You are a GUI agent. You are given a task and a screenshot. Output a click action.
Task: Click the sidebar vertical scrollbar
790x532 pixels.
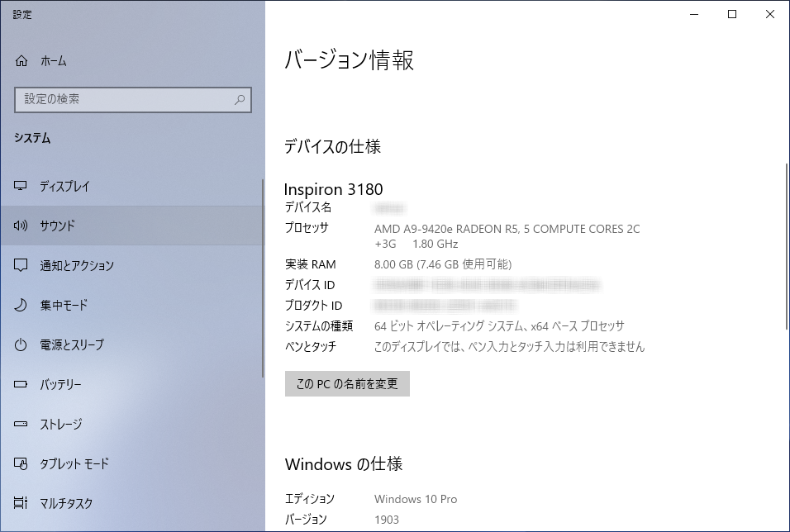(x=263, y=278)
